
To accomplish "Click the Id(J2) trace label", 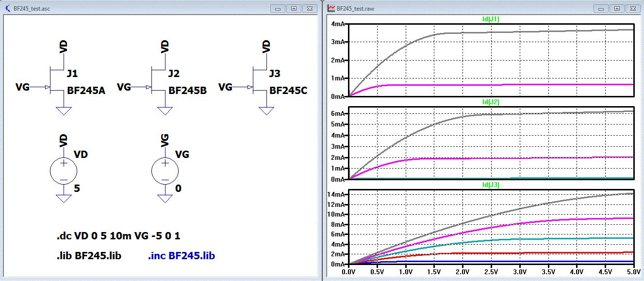I will (492, 102).
